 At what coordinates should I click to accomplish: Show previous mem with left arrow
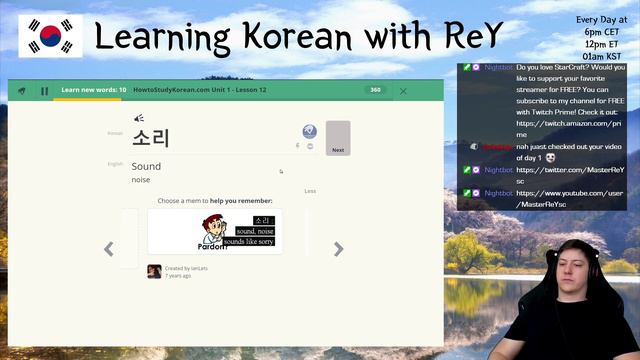(109, 249)
